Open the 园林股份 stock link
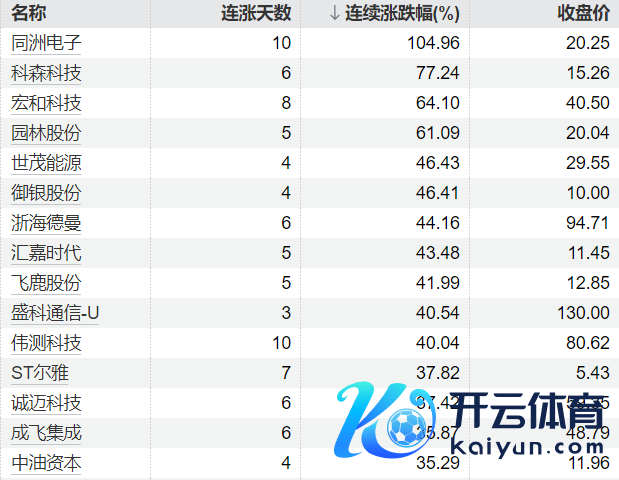 [x=46, y=133]
